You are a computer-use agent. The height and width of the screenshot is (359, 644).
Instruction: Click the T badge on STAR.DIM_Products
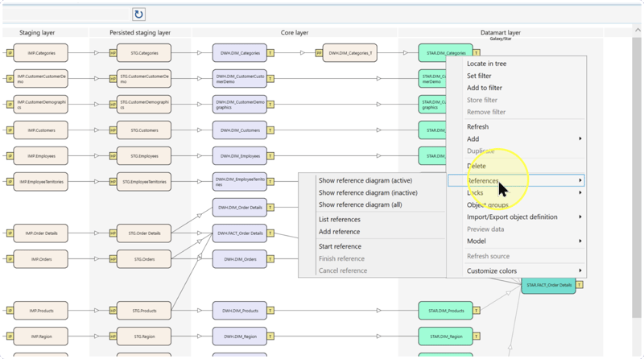tap(477, 311)
